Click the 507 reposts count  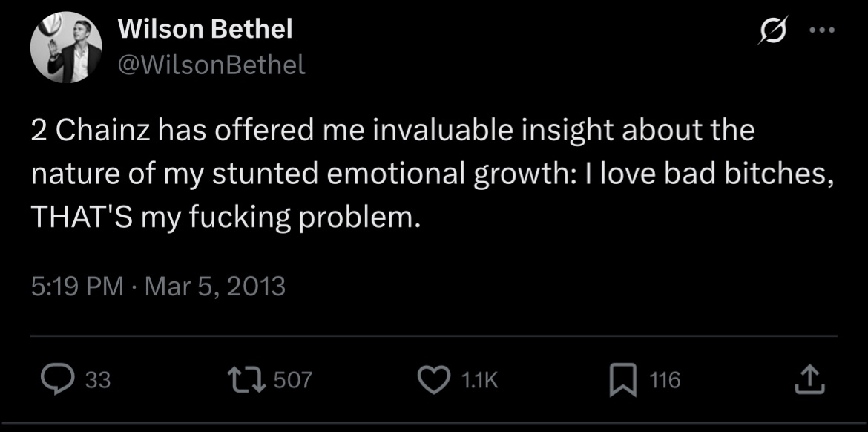click(x=293, y=380)
